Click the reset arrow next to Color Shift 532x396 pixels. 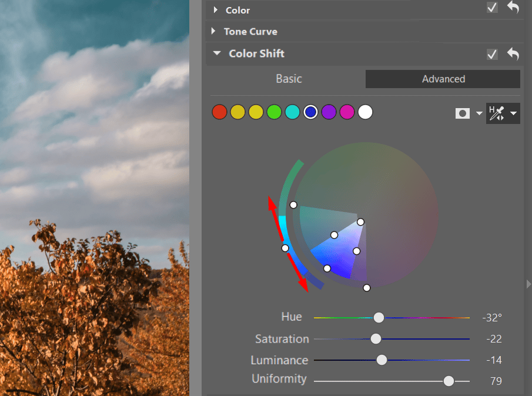513,54
